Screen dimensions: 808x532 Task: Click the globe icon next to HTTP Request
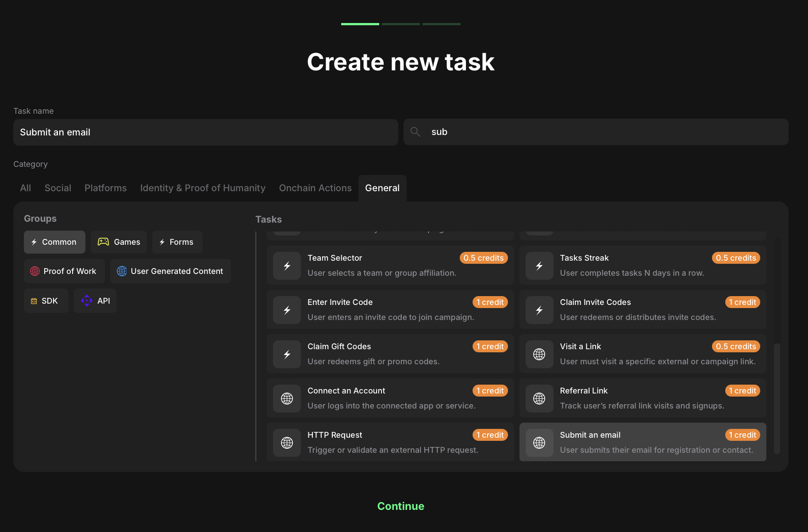tap(287, 443)
